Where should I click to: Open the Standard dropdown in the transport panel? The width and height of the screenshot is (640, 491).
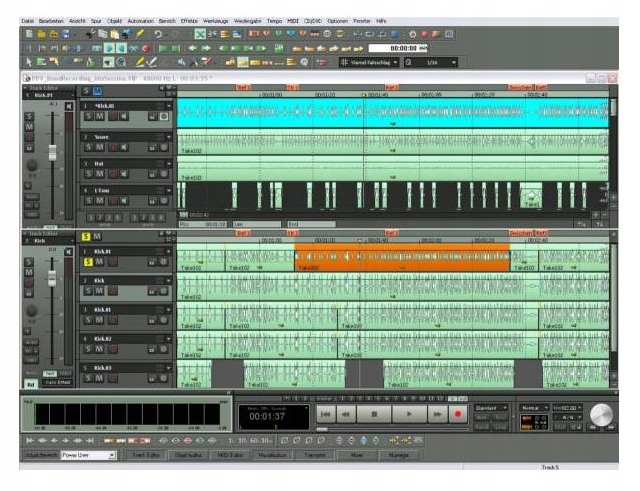(491, 408)
